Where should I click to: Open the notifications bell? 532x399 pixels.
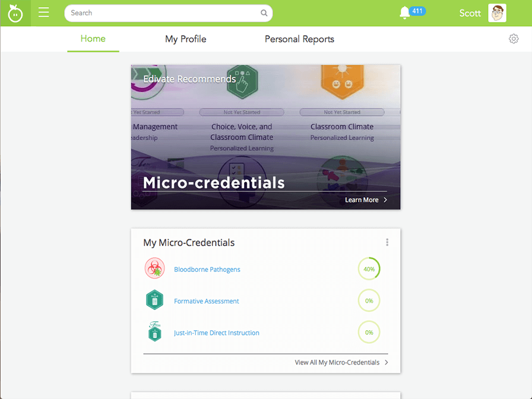[404, 13]
